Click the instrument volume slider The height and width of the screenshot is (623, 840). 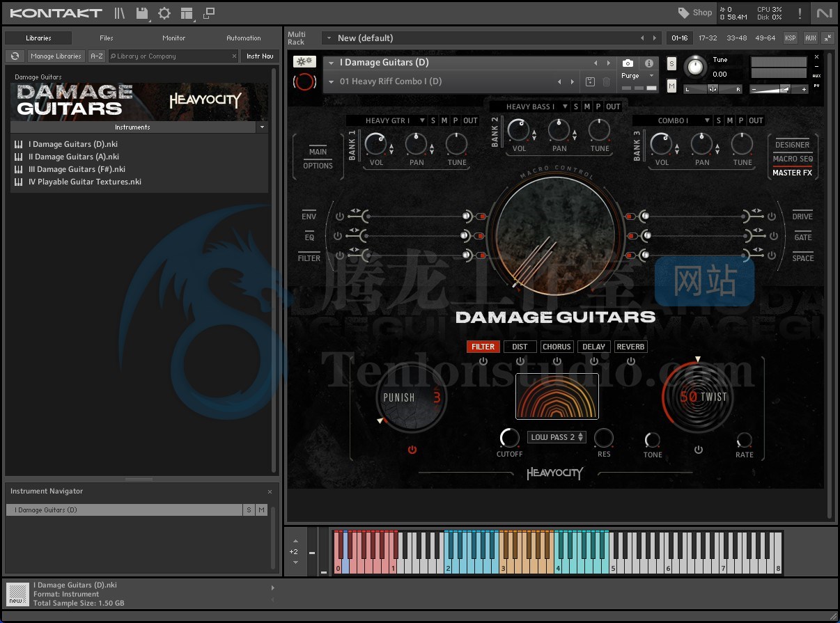(x=779, y=89)
